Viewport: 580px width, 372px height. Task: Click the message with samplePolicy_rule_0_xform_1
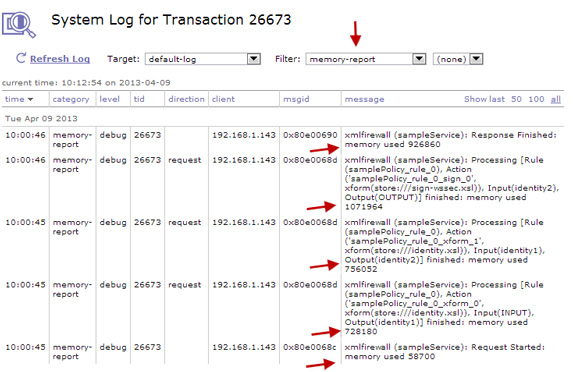pos(445,246)
